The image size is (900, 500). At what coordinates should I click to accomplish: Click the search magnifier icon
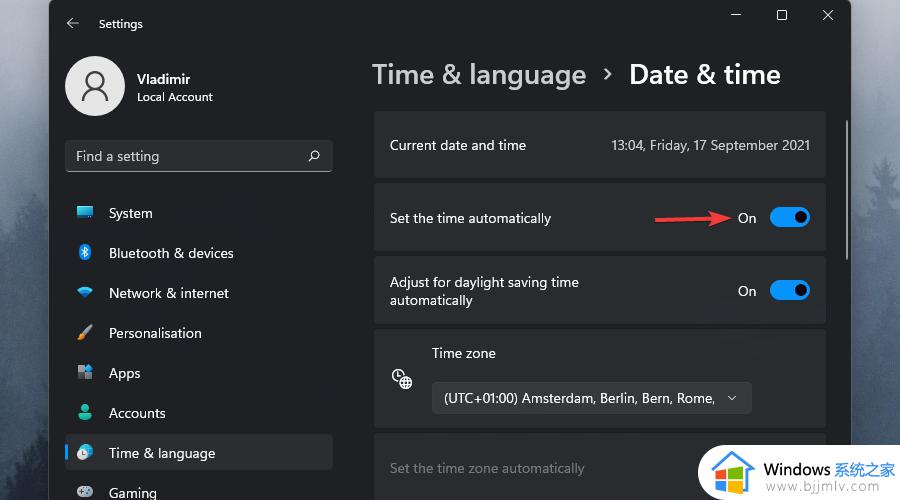314,156
